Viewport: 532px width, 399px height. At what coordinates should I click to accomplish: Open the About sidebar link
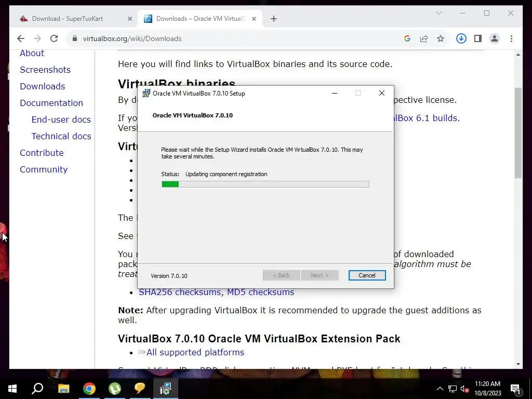pyautogui.click(x=32, y=54)
